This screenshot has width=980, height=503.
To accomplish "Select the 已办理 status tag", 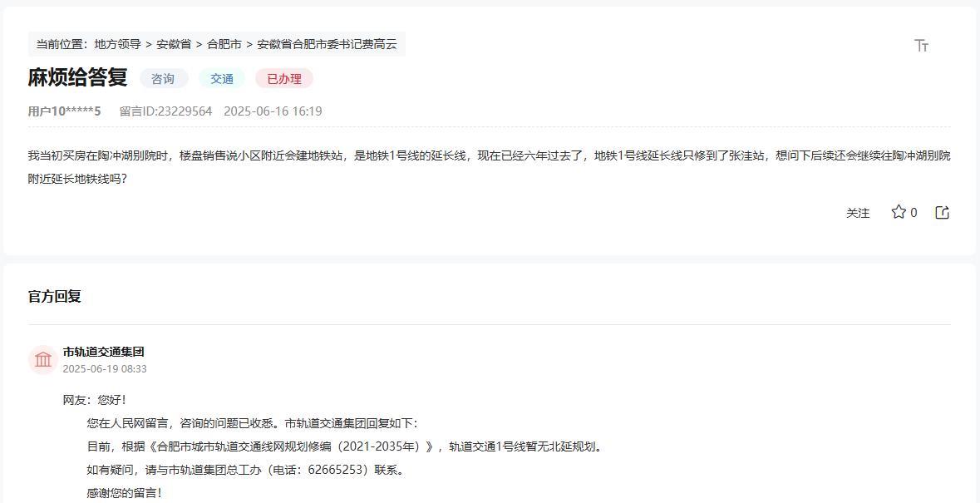I will pos(284,79).
